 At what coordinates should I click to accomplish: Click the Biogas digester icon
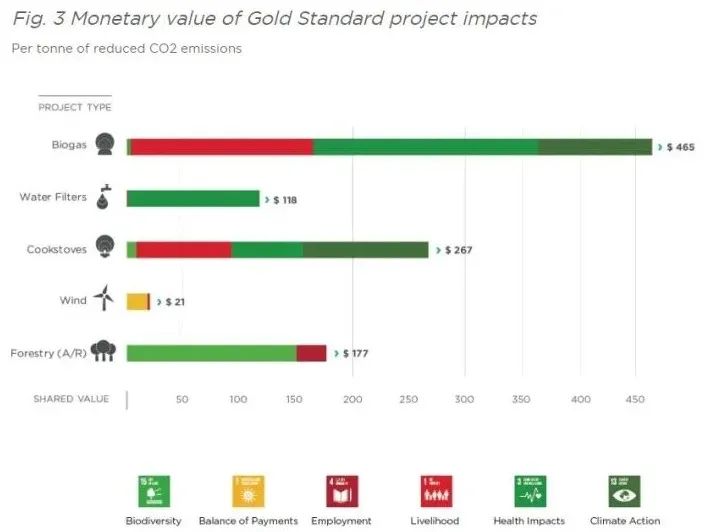[103, 144]
